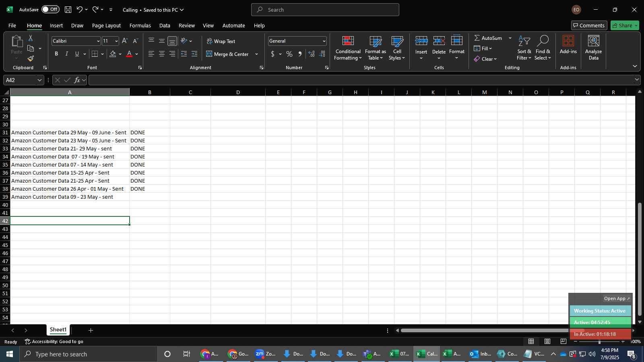Open the Format as Table dropdown
Viewport: 644px width, 362px height.
pyautogui.click(x=375, y=48)
